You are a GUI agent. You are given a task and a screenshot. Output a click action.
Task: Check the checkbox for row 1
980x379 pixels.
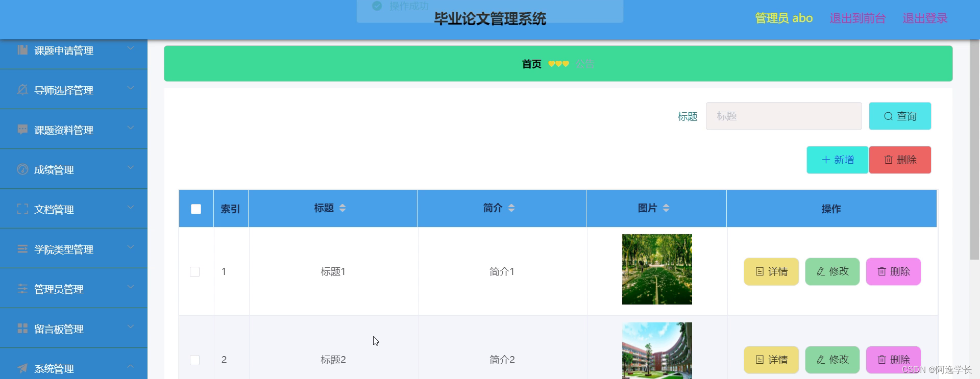point(194,272)
